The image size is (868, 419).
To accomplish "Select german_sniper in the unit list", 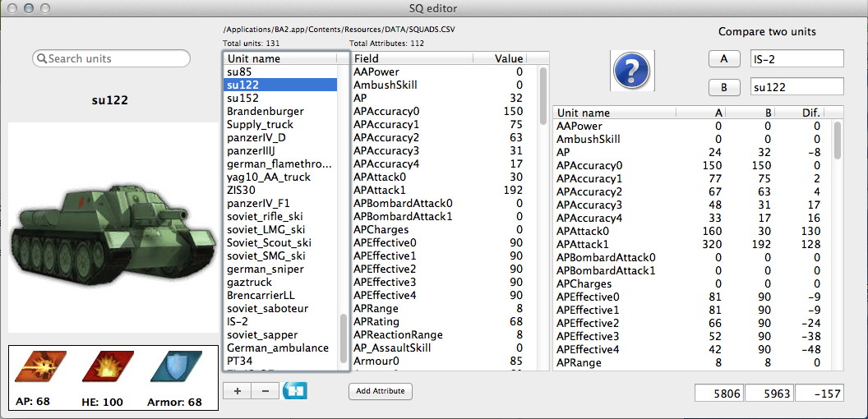I will point(280,269).
